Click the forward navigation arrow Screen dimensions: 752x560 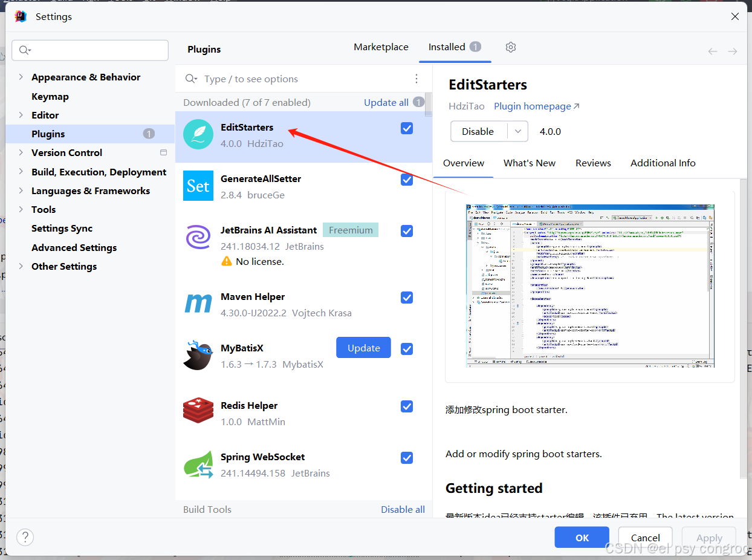[733, 51]
